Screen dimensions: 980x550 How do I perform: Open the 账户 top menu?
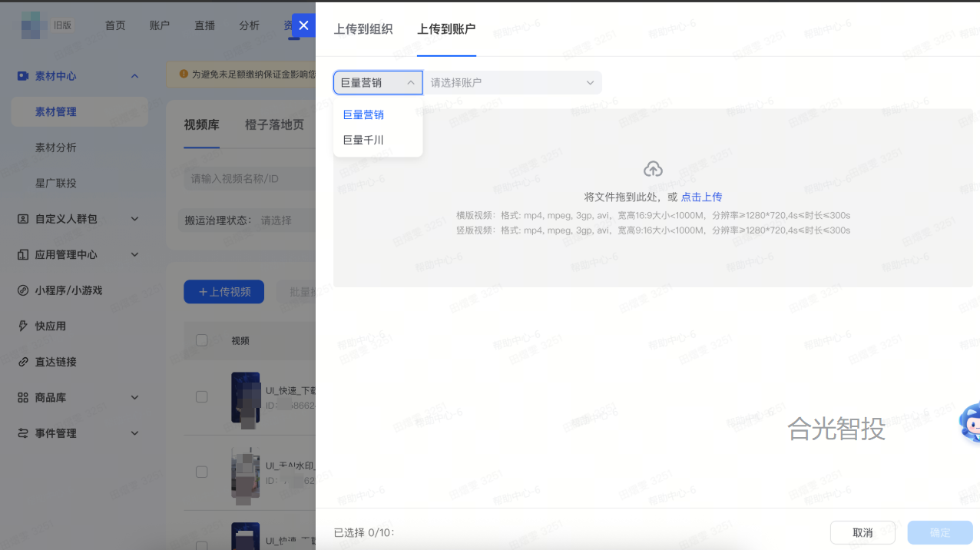[160, 25]
